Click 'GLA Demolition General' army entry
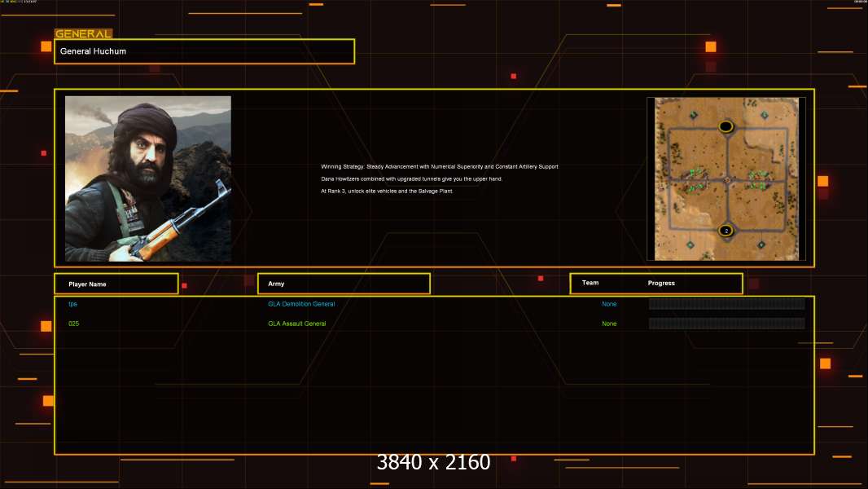 point(301,304)
